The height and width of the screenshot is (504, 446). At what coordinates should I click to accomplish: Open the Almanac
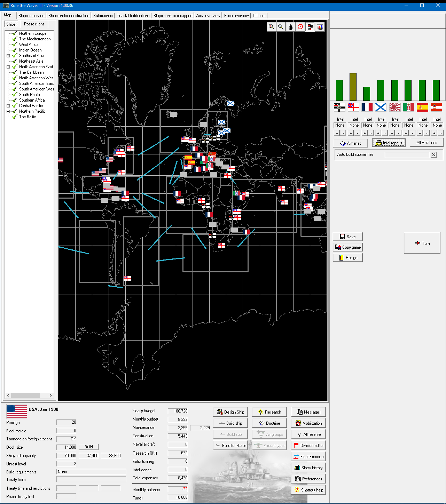[351, 143]
